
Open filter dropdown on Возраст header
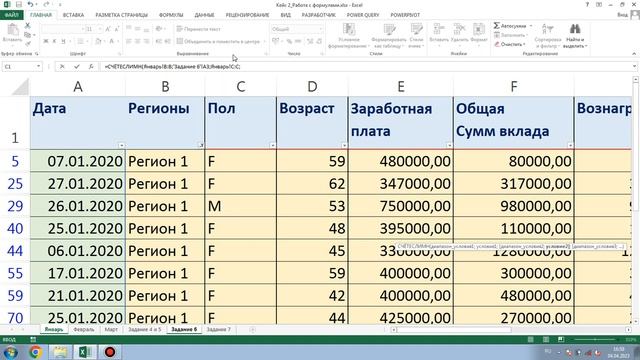click(x=344, y=145)
